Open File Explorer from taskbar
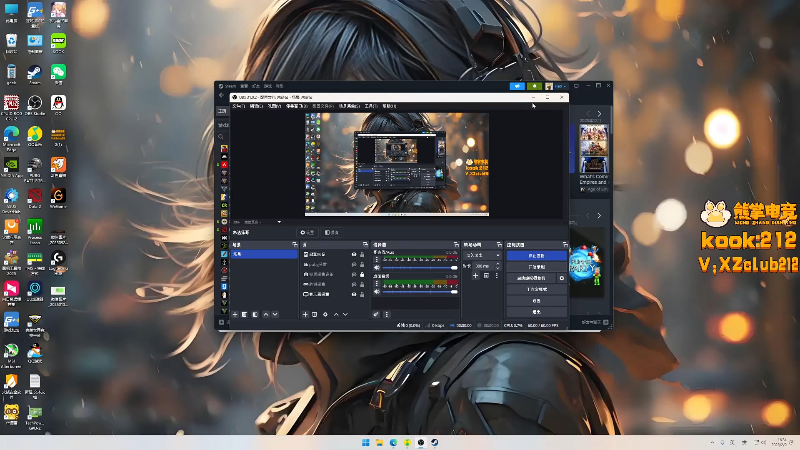Screen dimensions: 800x450 point(379,442)
